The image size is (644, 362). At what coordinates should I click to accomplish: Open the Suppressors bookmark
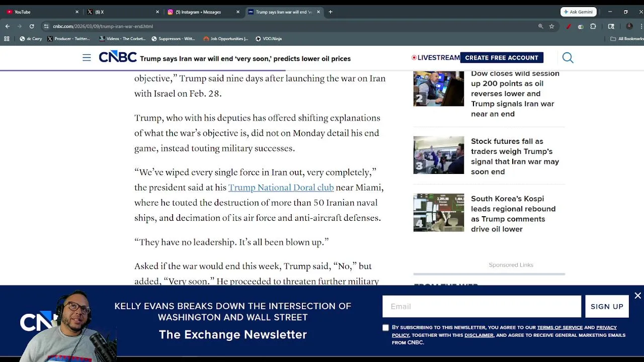tap(174, 39)
